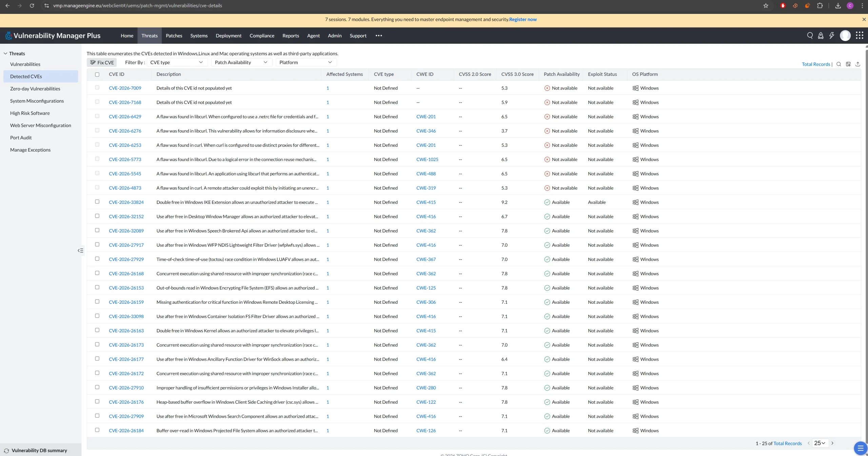This screenshot has height=456, width=868.
Task: Switch to the Patches tab
Action: (x=174, y=36)
